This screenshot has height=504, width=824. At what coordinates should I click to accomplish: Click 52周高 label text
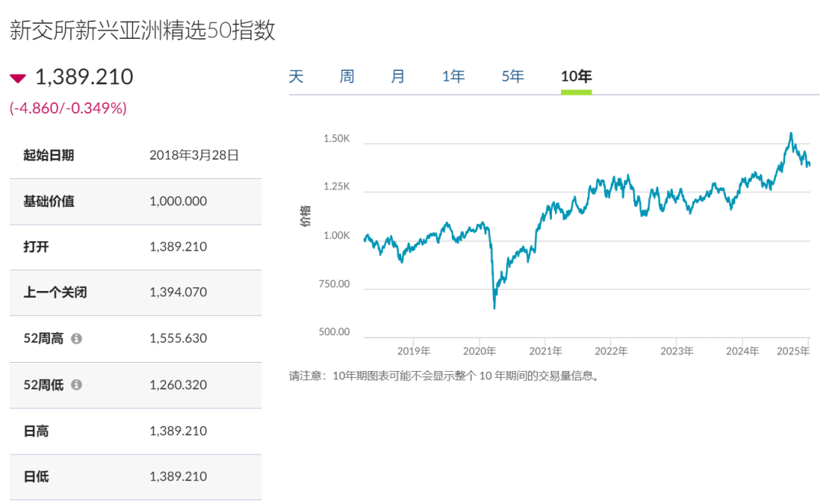point(43,338)
